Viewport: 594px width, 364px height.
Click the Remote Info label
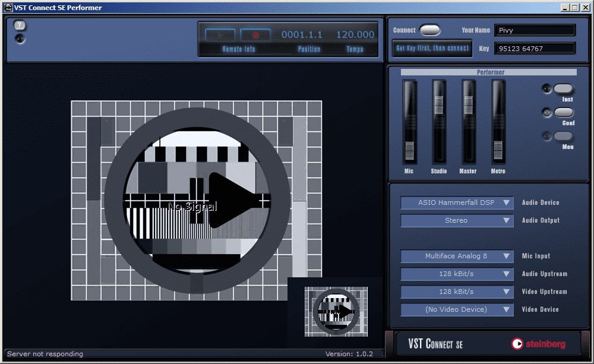[x=239, y=49]
